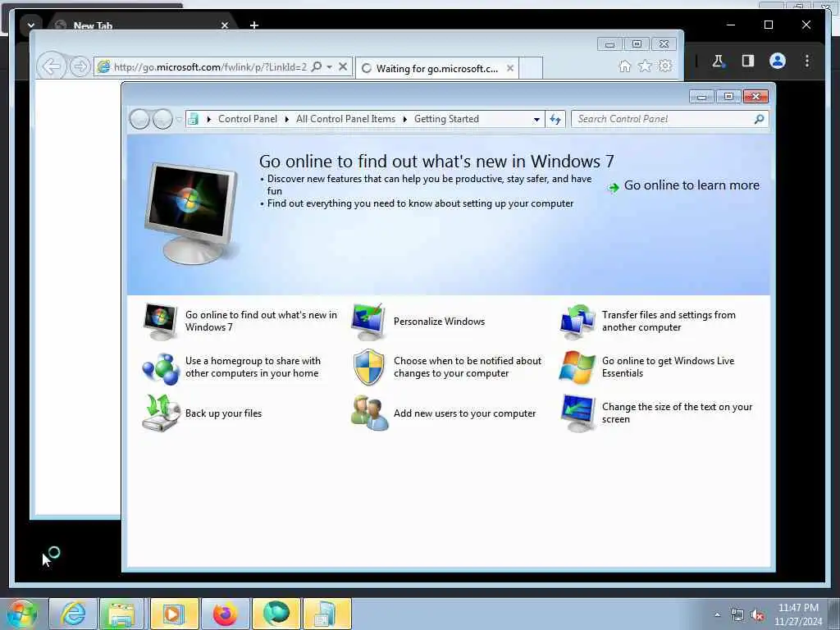Open IE Favorites star icon
Screen dimensions: 840x630
[x=645, y=66]
